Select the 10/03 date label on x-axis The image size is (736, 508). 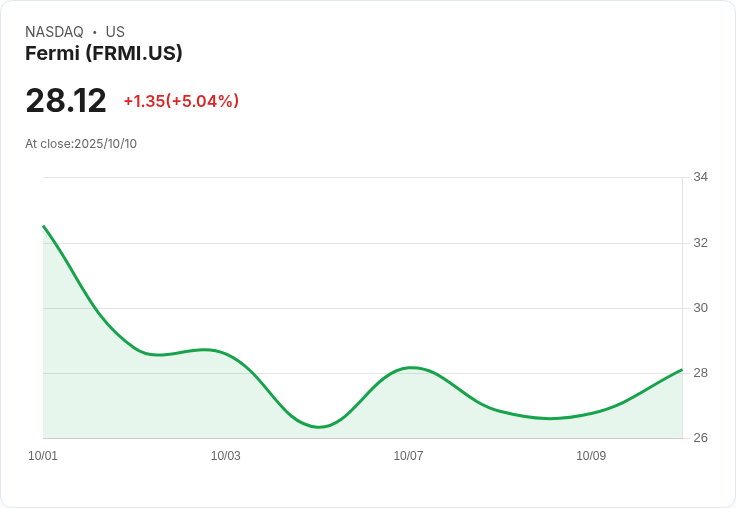(226, 455)
